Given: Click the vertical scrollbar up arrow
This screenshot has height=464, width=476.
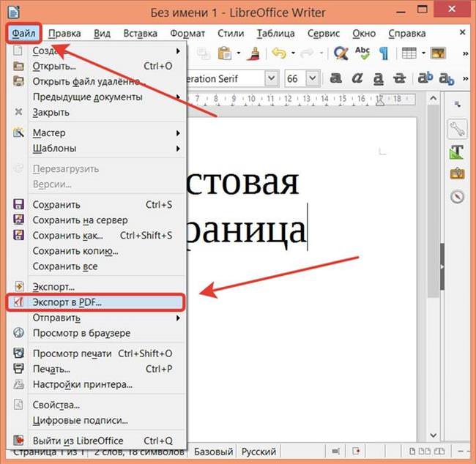Looking at the screenshot, I should [434, 98].
